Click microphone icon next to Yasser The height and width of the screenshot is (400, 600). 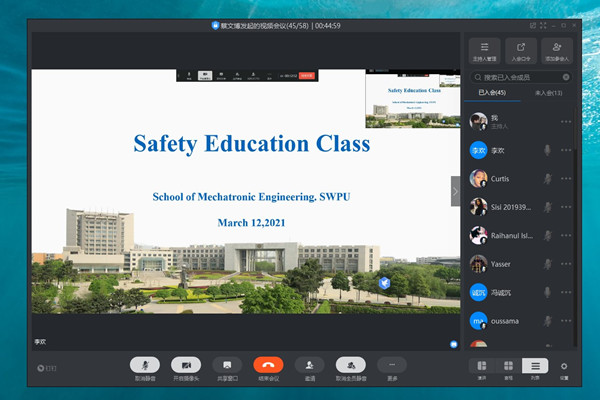[x=547, y=264]
